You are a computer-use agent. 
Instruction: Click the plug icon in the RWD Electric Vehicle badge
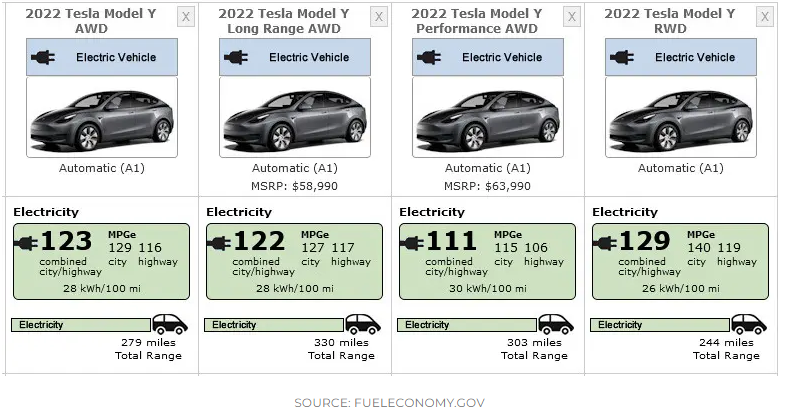click(x=621, y=58)
